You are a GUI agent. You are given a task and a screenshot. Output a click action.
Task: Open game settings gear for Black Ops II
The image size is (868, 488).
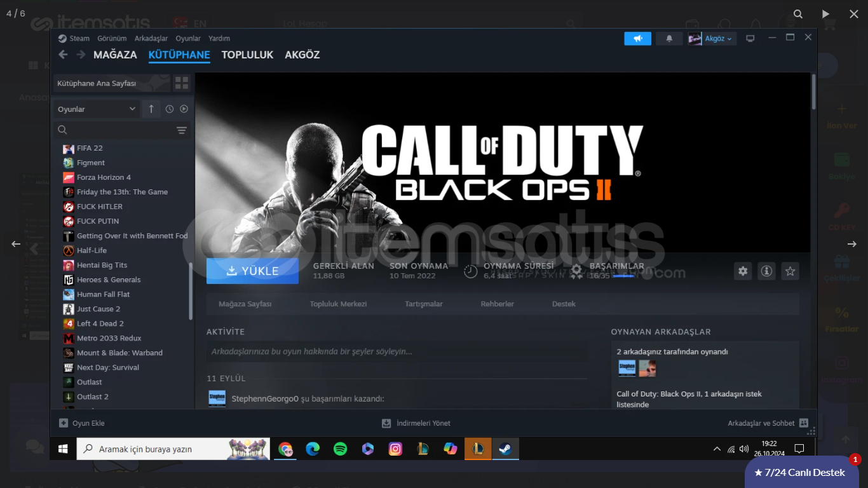743,271
